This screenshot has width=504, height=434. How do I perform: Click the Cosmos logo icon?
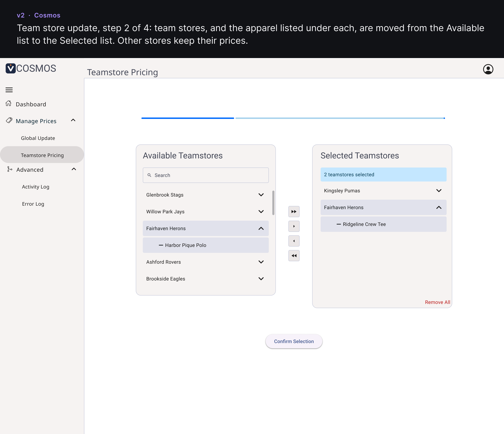pos(10,68)
